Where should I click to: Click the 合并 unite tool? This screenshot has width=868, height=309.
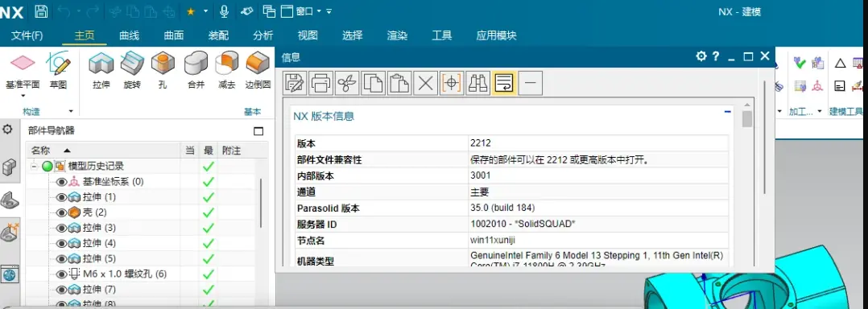[196, 70]
